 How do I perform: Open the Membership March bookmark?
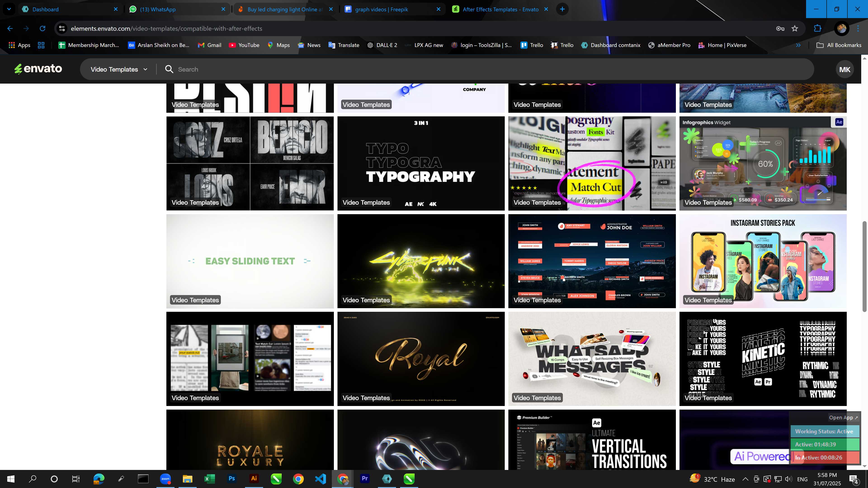point(89,45)
